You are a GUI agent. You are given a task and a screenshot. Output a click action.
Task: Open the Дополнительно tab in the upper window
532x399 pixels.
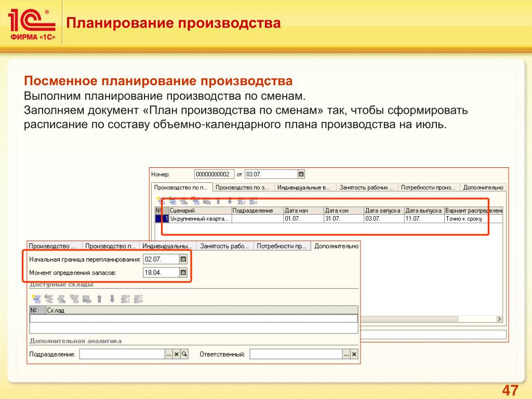[x=483, y=187]
